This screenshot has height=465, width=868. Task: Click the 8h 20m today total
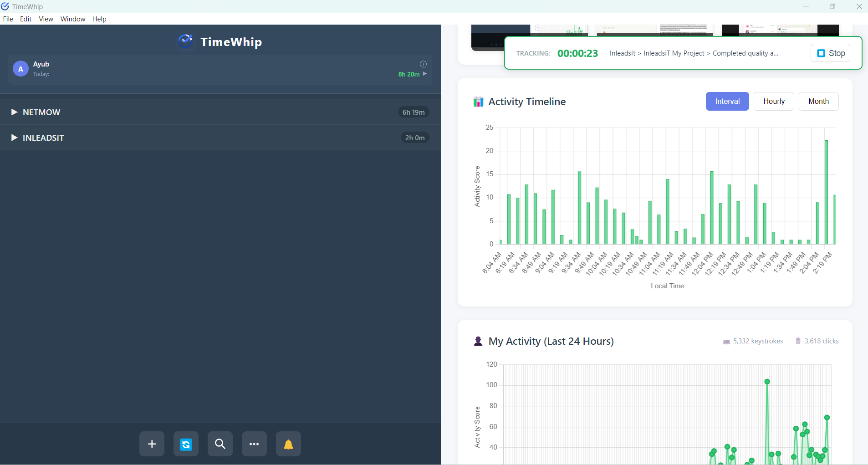(409, 74)
